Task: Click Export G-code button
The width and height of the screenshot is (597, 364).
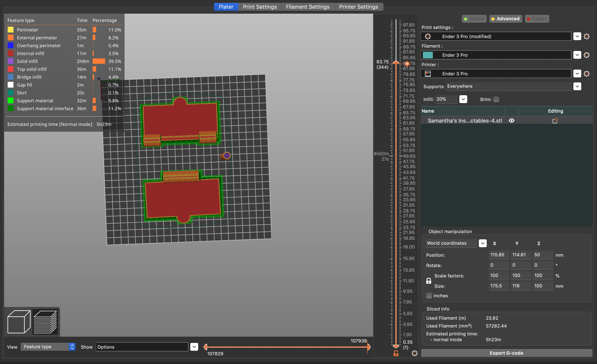Action: 507,353
